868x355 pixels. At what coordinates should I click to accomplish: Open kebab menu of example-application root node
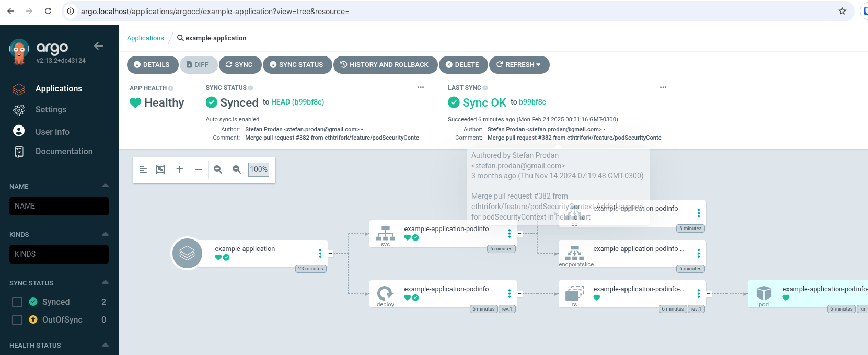[320, 254]
